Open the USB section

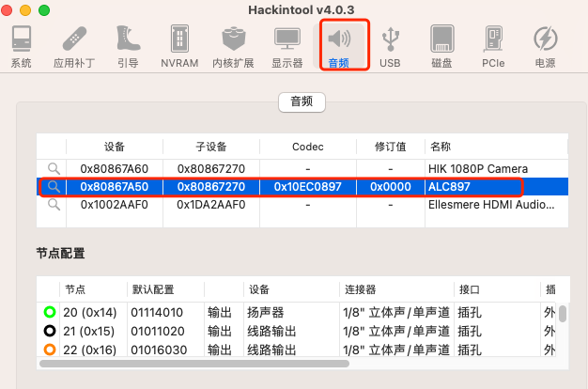coord(390,46)
